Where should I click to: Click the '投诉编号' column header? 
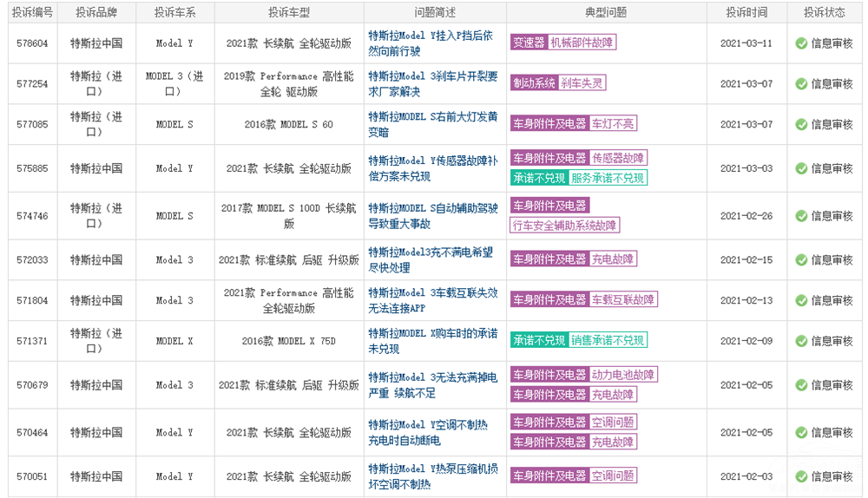[32, 13]
